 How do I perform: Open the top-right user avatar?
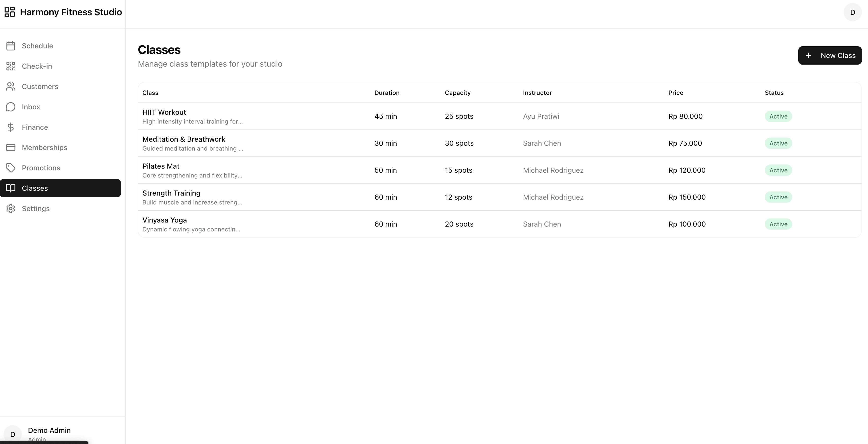tap(852, 12)
